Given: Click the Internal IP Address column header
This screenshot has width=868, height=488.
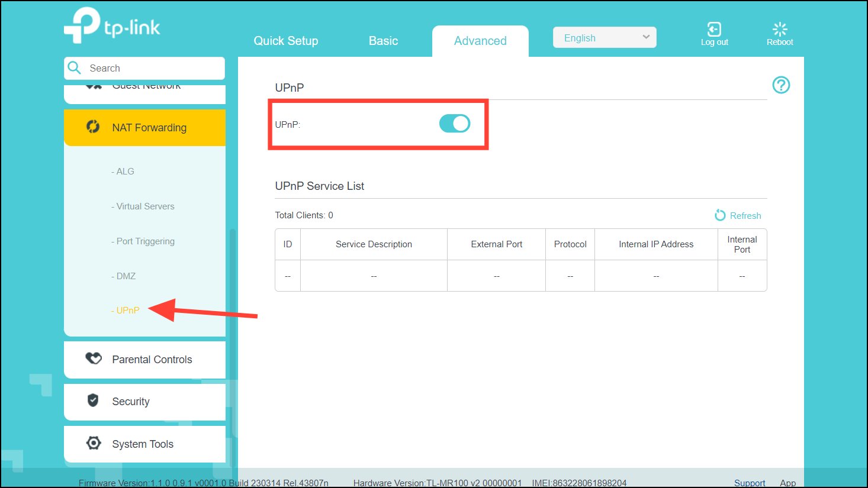Looking at the screenshot, I should point(656,244).
